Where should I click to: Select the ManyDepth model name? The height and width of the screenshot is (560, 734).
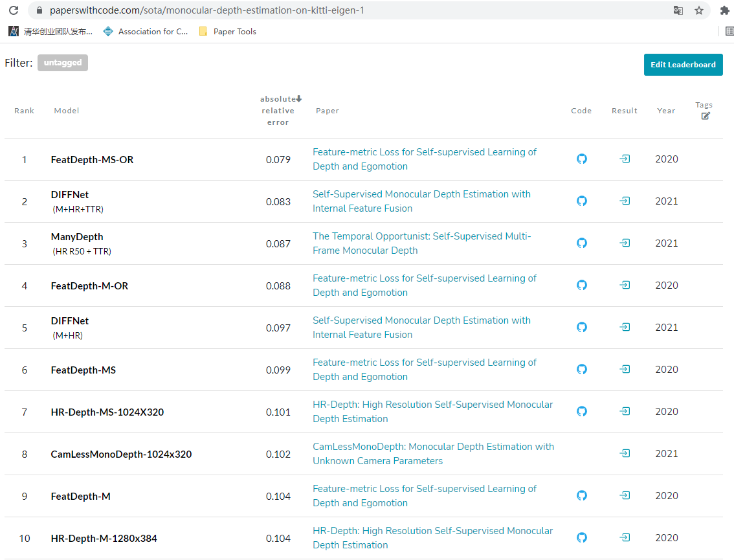[x=77, y=237]
